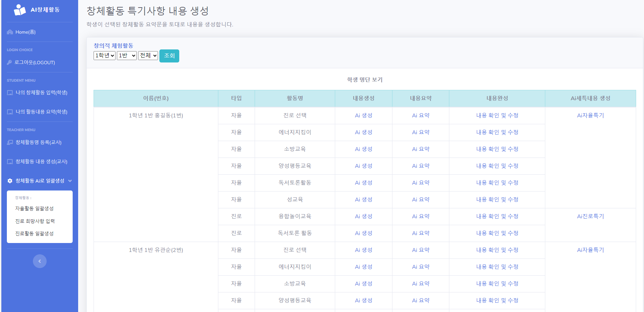
Task: Click Ai진로특기 link for 홍길동
Action: point(591,217)
